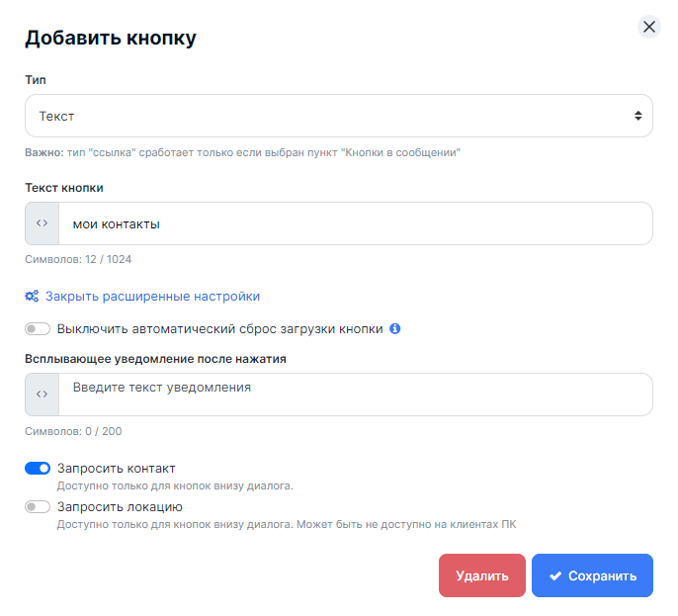Focus the 'Введите текст уведомления' text area

356,394
